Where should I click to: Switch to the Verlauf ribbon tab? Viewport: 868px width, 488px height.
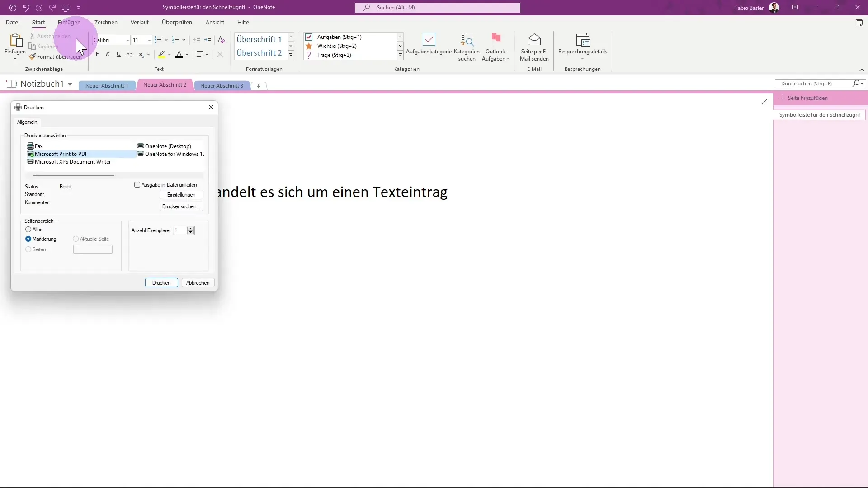pyautogui.click(x=139, y=22)
